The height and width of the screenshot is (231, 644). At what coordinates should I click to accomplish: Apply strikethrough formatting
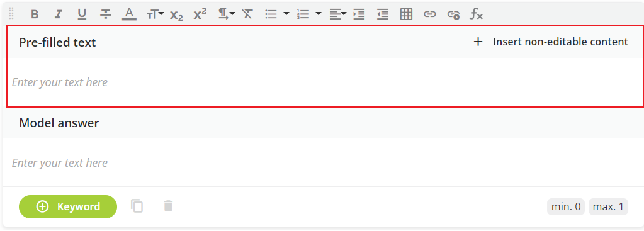point(106,14)
